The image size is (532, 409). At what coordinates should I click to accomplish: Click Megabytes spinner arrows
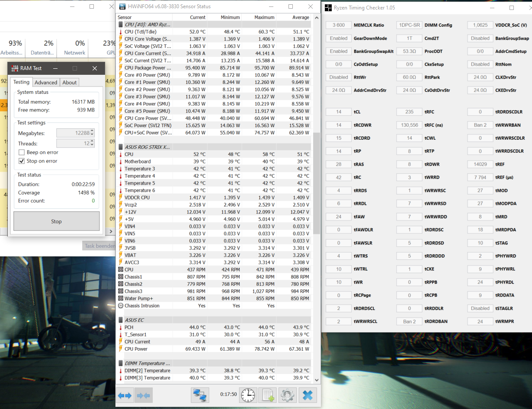click(92, 133)
